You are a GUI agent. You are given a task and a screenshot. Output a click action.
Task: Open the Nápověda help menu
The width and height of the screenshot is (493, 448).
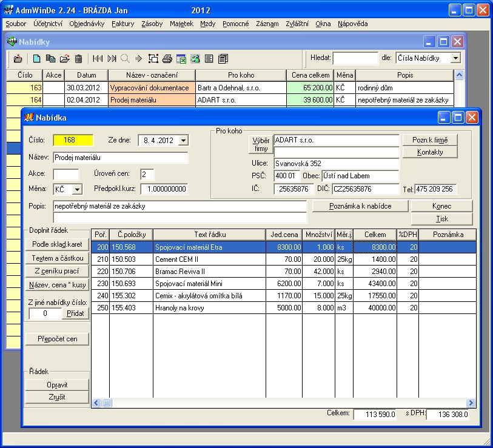point(353,24)
